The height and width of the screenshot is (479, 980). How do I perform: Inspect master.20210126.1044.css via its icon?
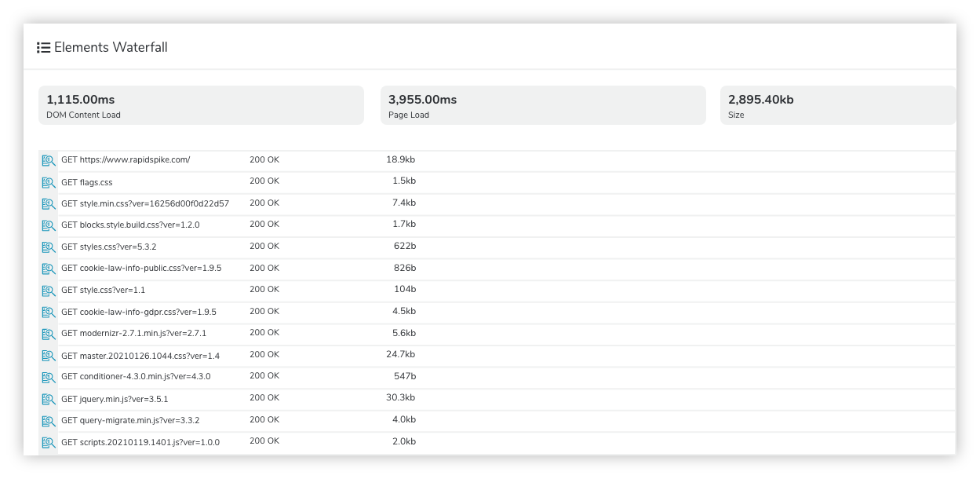pos(49,356)
